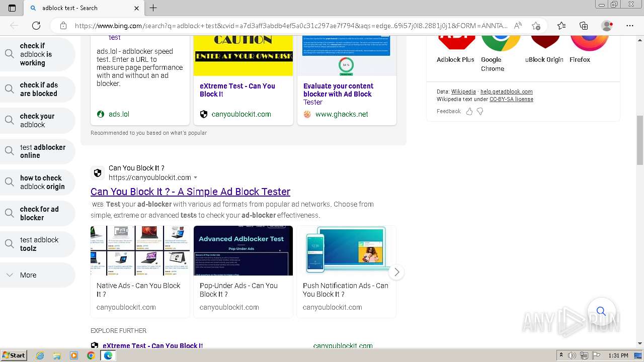Open 'Push Notification Ads - Can You Block It ?' link
Viewport: 644px width, 362px height.
tap(346, 290)
